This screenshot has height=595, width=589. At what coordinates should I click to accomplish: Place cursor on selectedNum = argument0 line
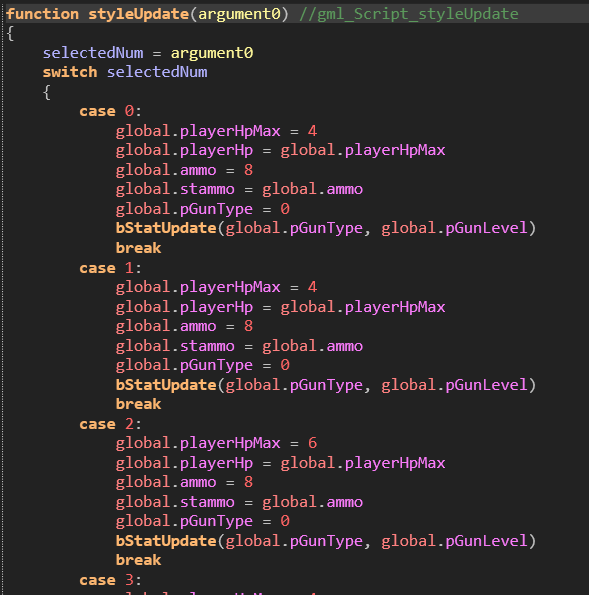click(148, 53)
